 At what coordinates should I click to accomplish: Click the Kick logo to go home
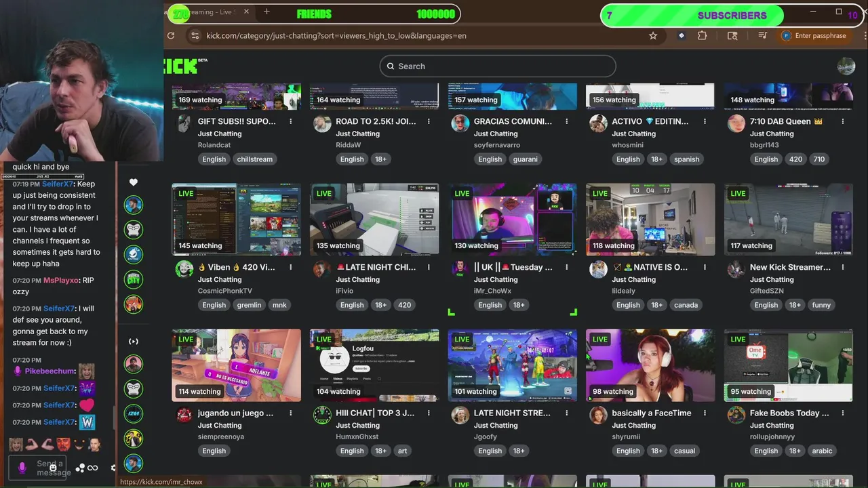(184, 66)
